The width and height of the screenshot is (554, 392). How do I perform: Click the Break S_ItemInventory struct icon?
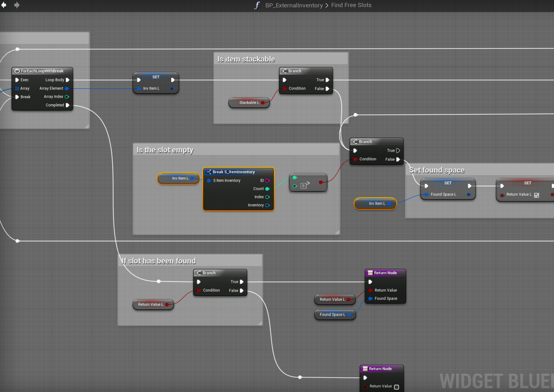[x=209, y=172]
